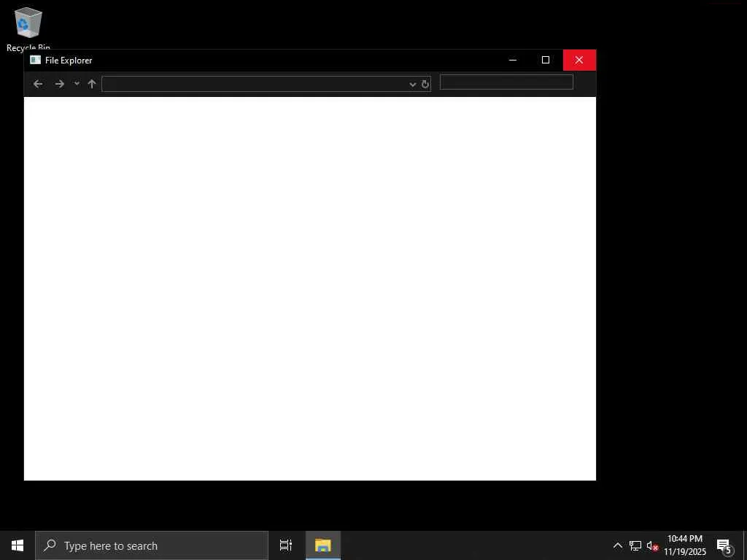Navigate up one folder level arrow
The height and width of the screenshot is (560, 747).
point(92,84)
